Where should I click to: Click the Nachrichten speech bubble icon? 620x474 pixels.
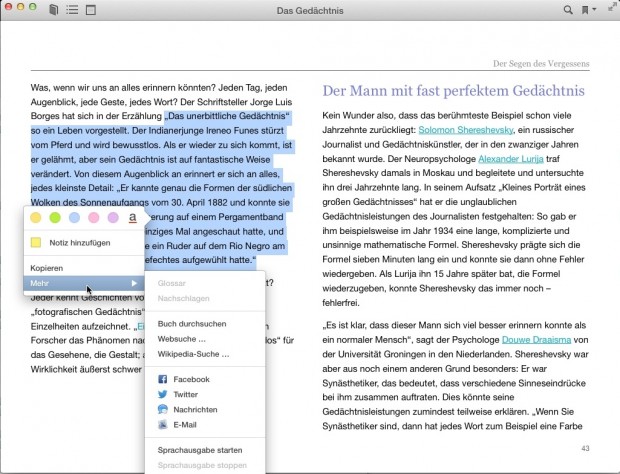point(163,410)
